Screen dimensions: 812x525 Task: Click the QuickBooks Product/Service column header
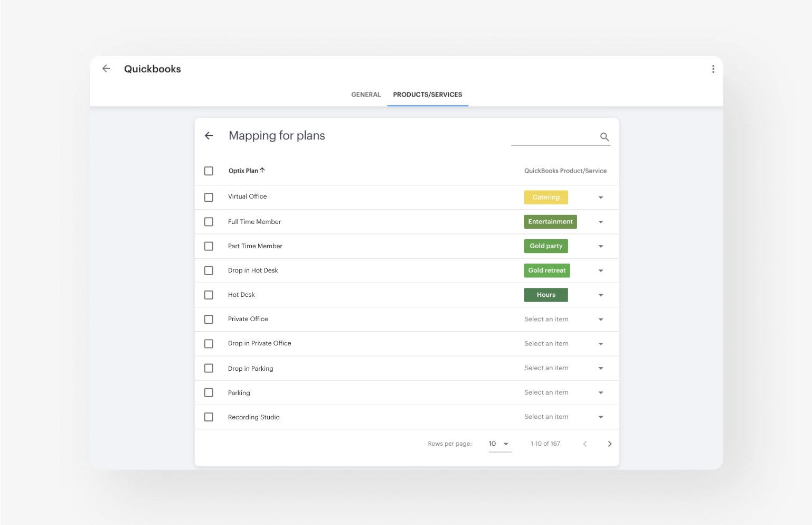click(x=565, y=171)
